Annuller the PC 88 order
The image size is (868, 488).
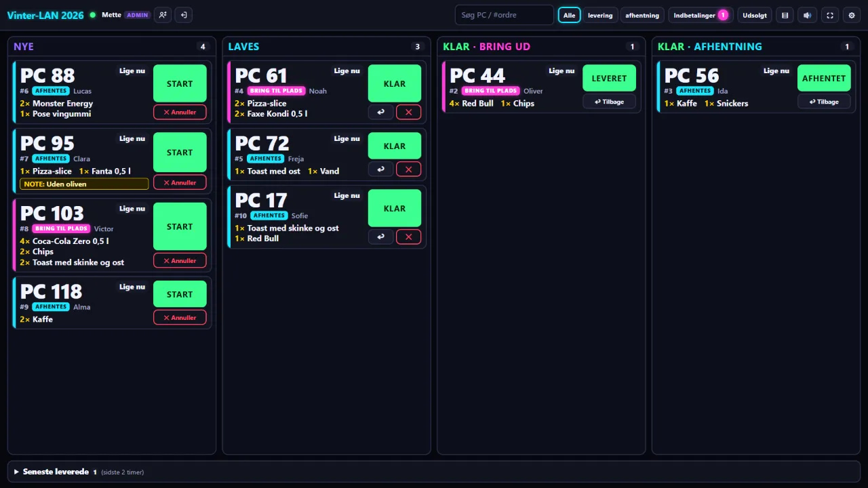tap(180, 112)
